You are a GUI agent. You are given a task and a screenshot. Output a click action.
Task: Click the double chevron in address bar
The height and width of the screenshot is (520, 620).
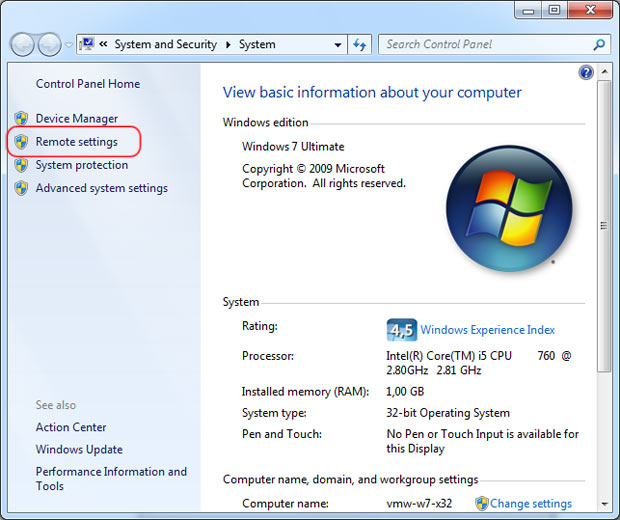103,44
